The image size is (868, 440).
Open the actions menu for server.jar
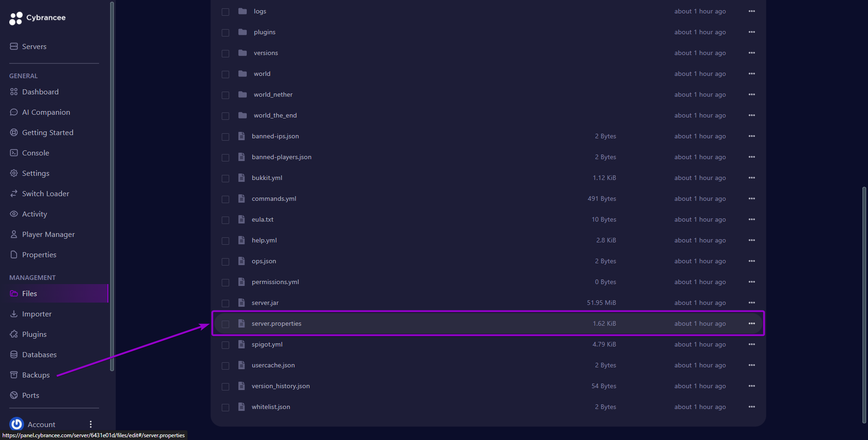tap(751, 303)
